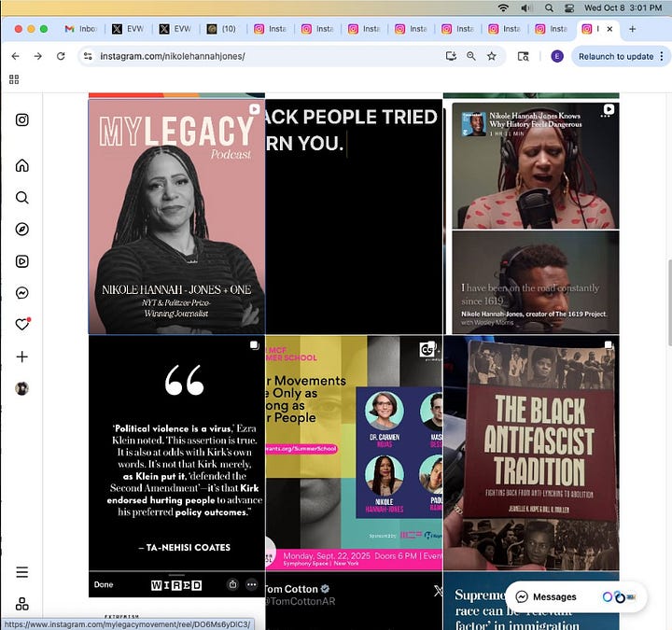This screenshot has width=672, height=630.
Task: Open Chrome three-dot menu
Action: [662, 56]
